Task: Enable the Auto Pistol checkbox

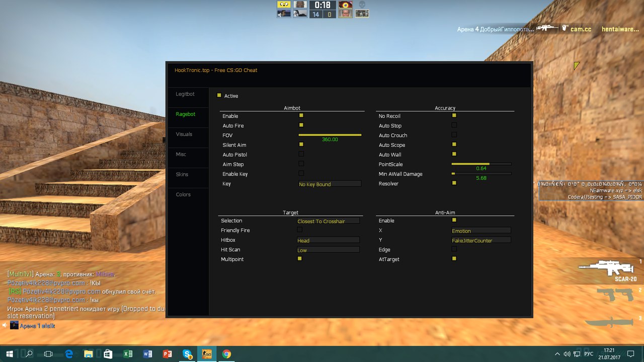Action: click(301, 154)
